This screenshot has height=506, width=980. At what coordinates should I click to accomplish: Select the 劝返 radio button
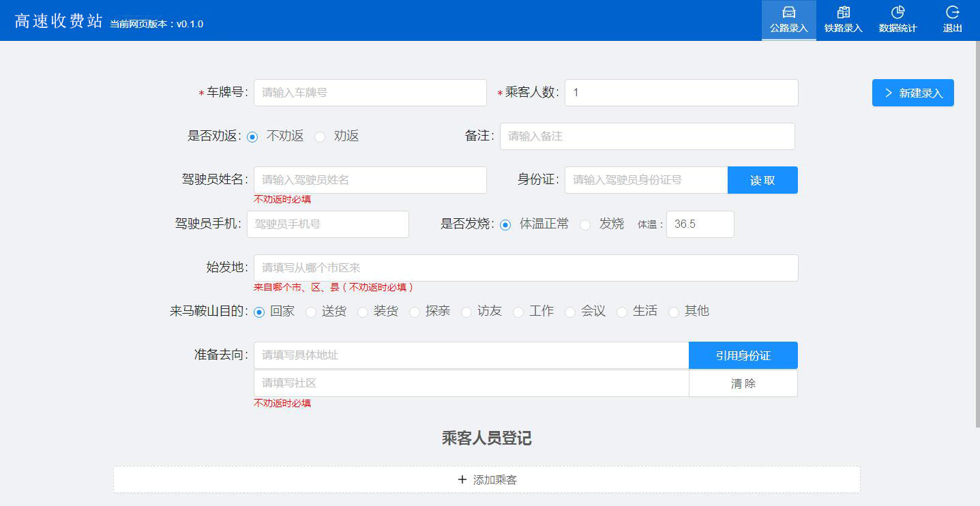[x=320, y=136]
